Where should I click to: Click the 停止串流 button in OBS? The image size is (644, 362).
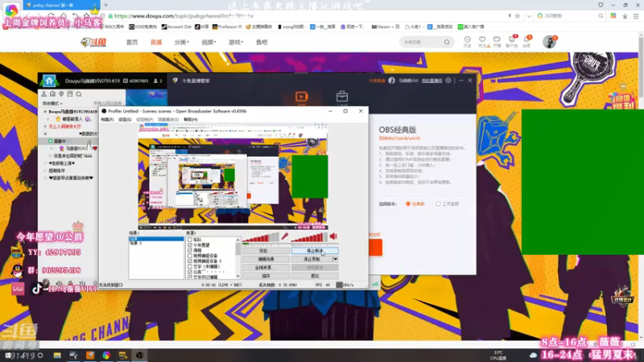click(x=315, y=251)
